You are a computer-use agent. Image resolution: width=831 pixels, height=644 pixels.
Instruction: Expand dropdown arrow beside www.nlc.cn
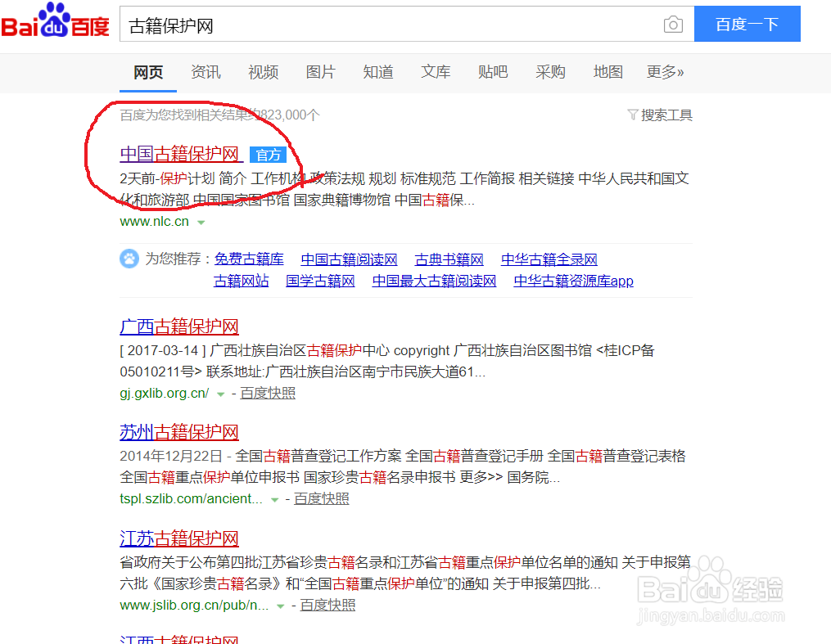coord(201,223)
